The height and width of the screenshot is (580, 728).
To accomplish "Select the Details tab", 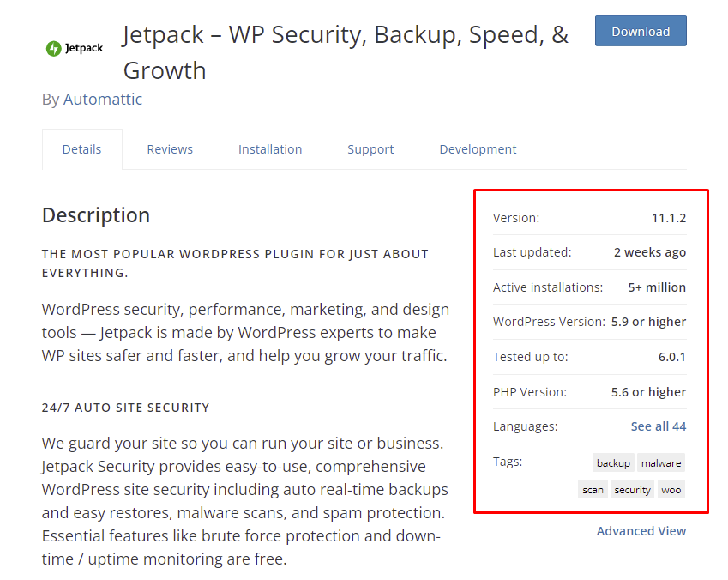I will coord(81,148).
